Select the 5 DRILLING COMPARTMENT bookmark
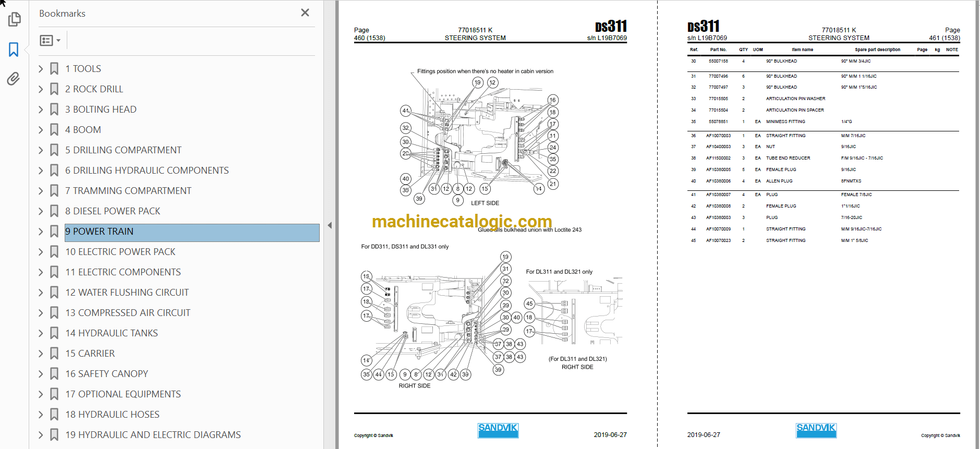Viewport: 980px width, 449px height. tap(123, 150)
